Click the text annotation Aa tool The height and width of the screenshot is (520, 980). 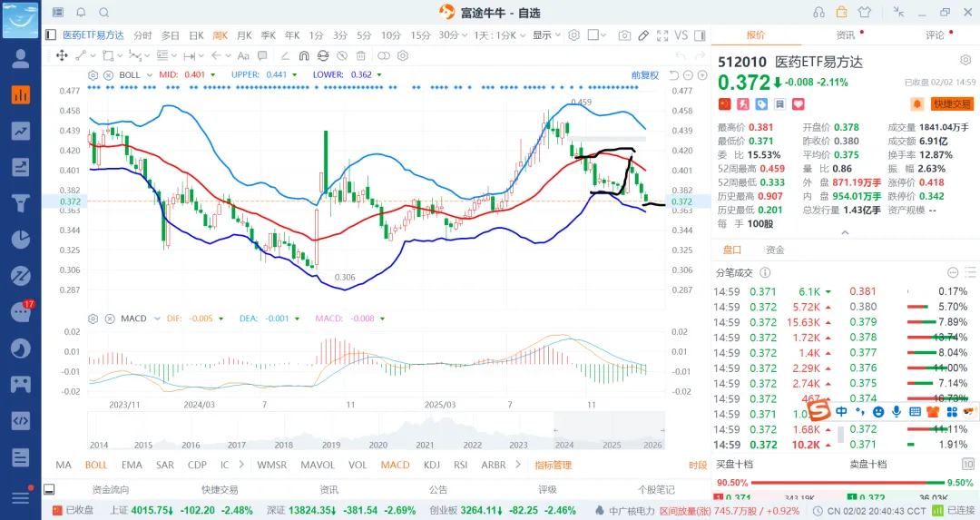click(x=243, y=55)
